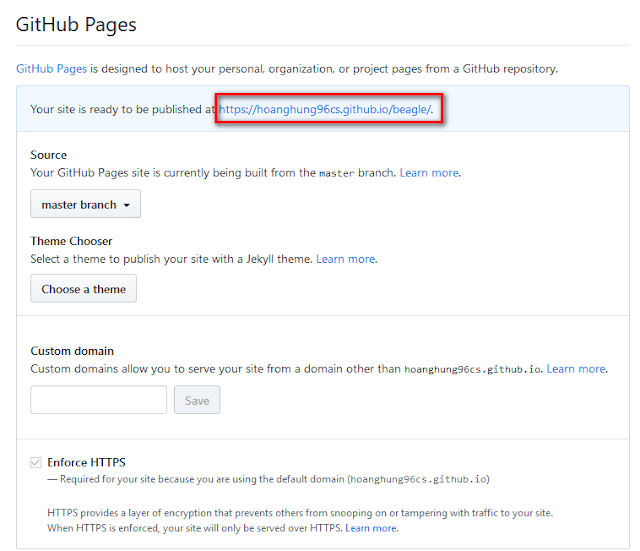Click hoanghung96cs.github.io code text in Custom domain description

(x=472, y=369)
